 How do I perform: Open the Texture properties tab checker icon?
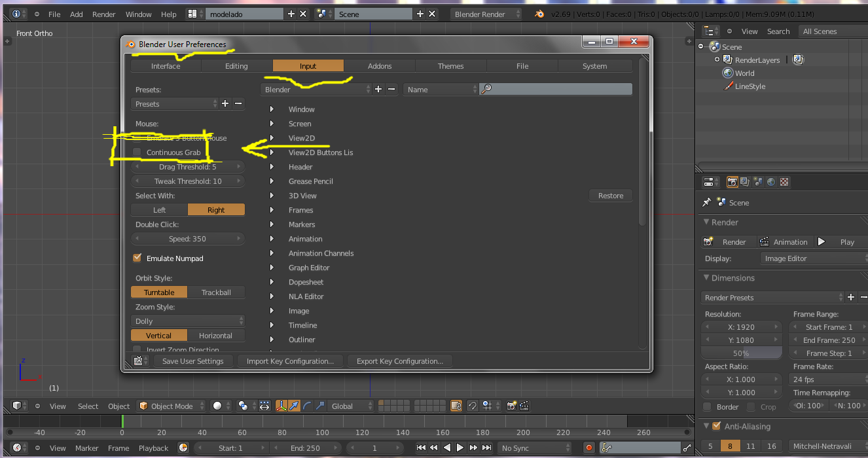pyautogui.click(x=784, y=182)
